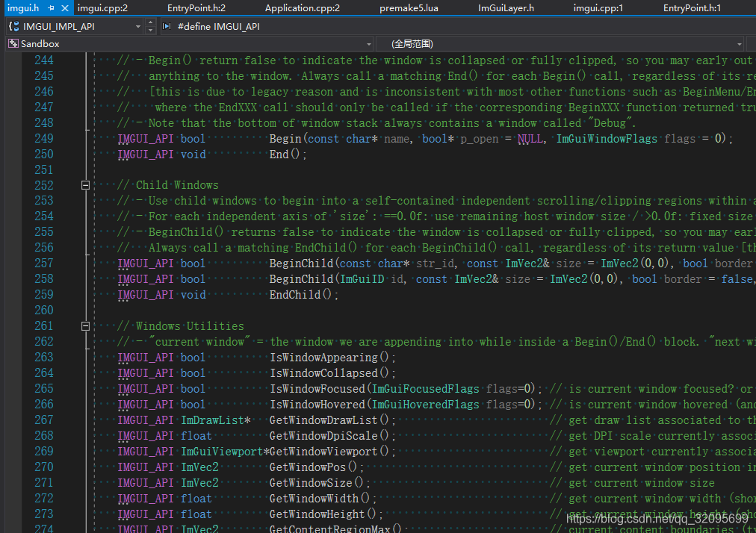Image resolution: width=756 pixels, height=533 pixels.
Task: Click the line number 260
Action: pos(43,311)
